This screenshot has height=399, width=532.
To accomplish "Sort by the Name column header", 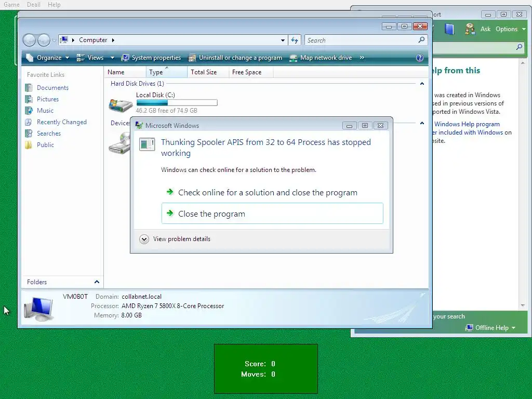I will click(x=125, y=72).
